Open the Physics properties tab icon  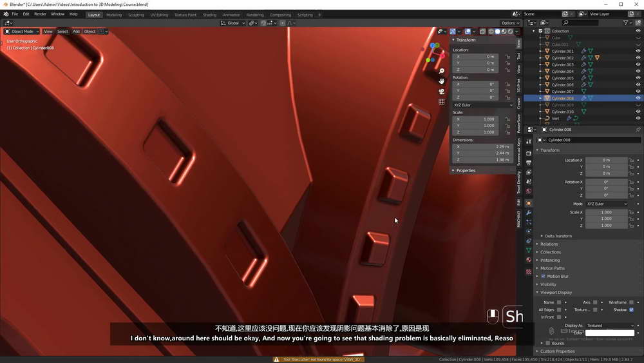pyautogui.click(x=529, y=231)
